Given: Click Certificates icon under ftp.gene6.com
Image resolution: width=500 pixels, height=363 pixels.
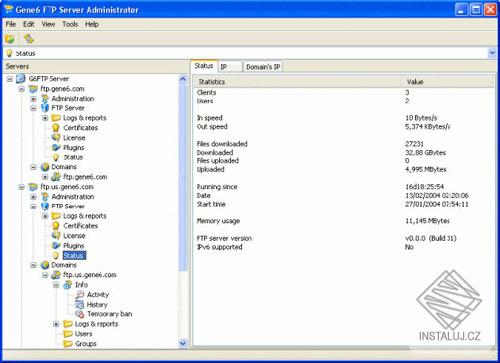Looking at the screenshot, I should pyautogui.click(x=56, y=128).
